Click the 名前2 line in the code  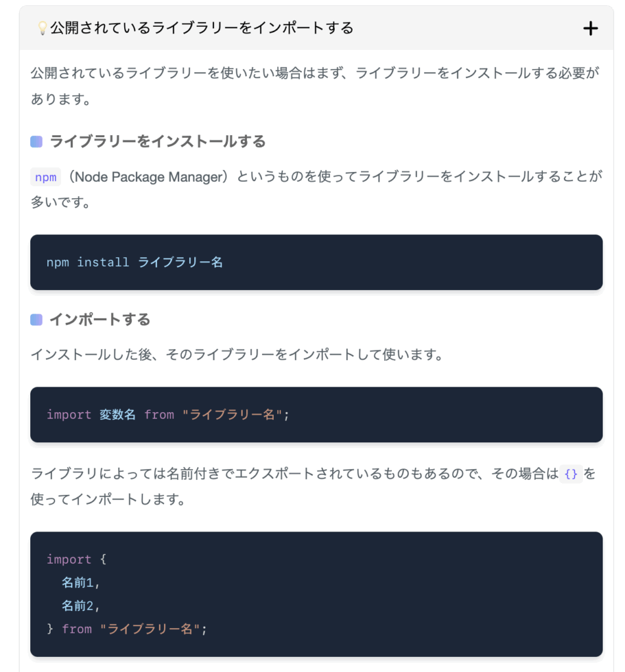coord(81,606)
